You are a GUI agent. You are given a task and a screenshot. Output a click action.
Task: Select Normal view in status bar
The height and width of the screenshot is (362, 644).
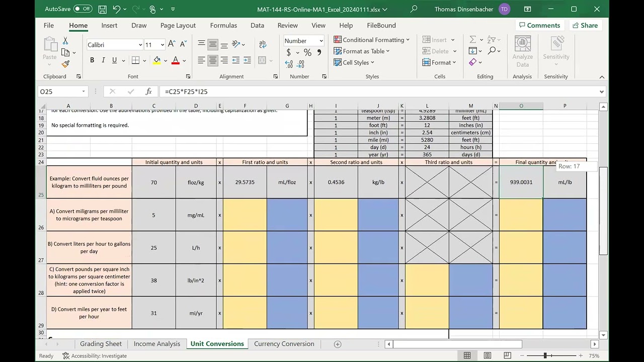coord(467,355)
